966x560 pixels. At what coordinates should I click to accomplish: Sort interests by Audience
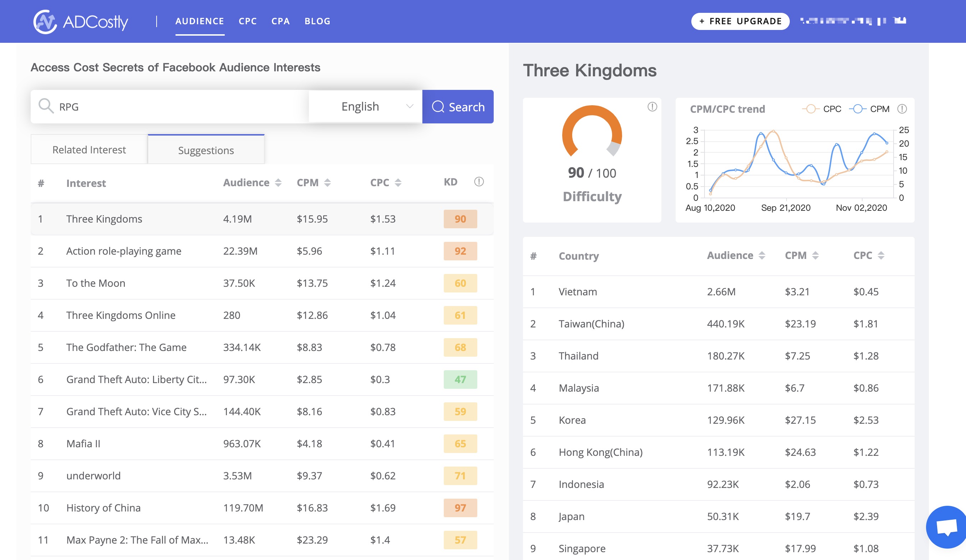(278, 183)
